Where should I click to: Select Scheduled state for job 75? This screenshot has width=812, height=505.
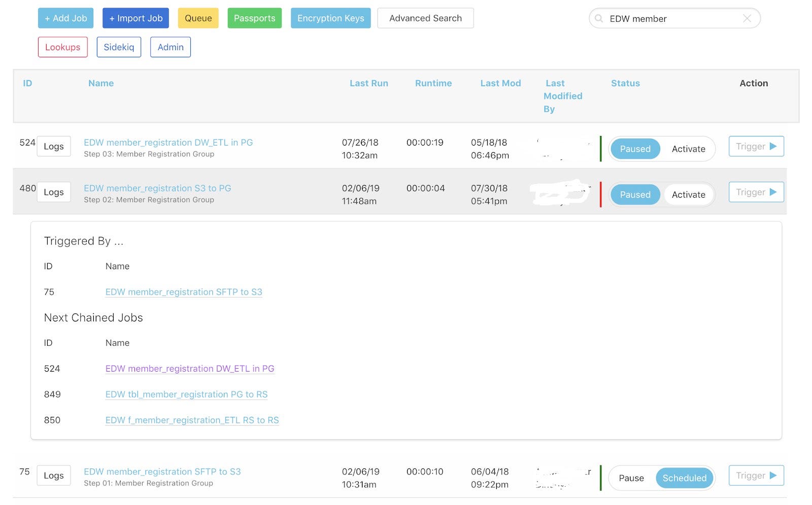click(685, 478)
